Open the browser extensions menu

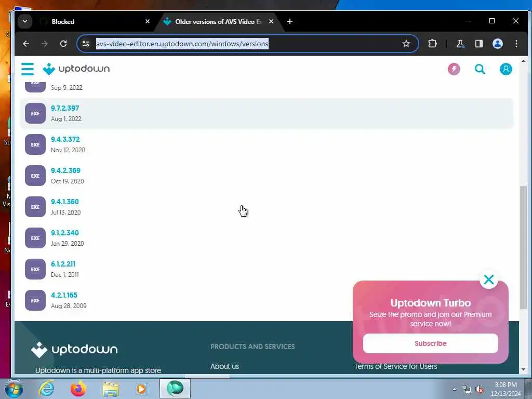click(432, 44)
